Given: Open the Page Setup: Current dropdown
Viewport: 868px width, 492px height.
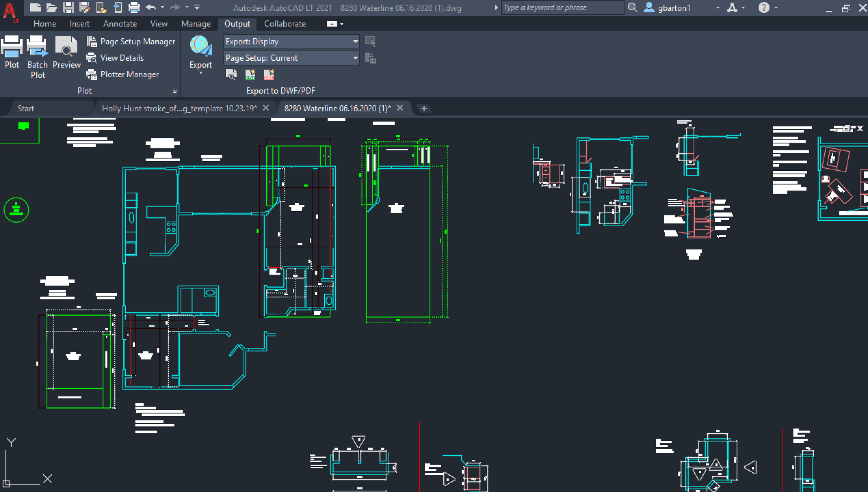Looking at the screenshot, I should pos(355,58).
